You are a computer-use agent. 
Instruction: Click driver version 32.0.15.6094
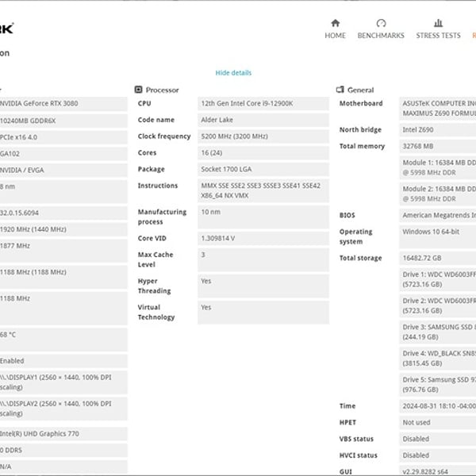tap(63, 213)
